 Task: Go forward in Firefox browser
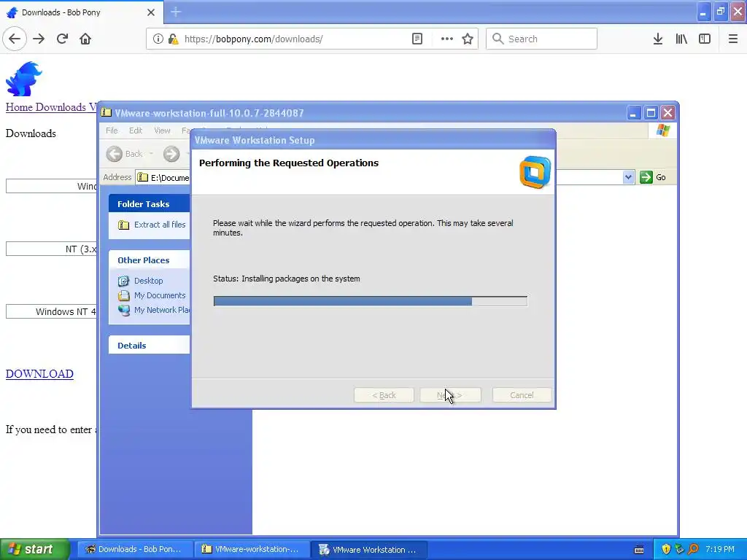click(39, 39)
